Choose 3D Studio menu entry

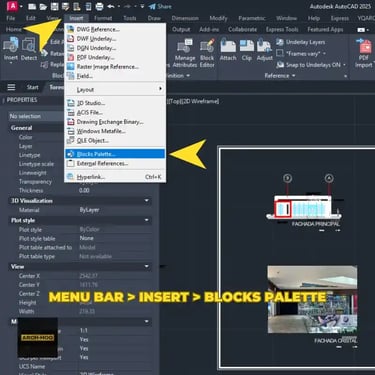tap(115, 103)
